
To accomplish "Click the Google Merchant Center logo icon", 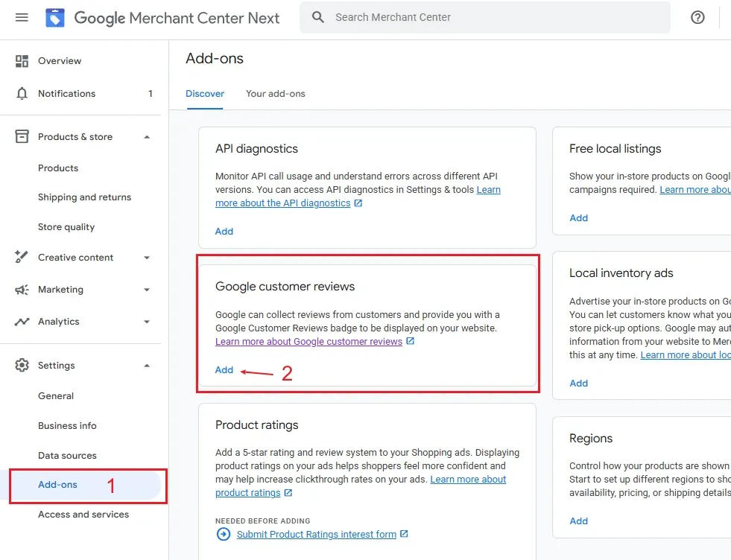I will (x=55, y=16).
